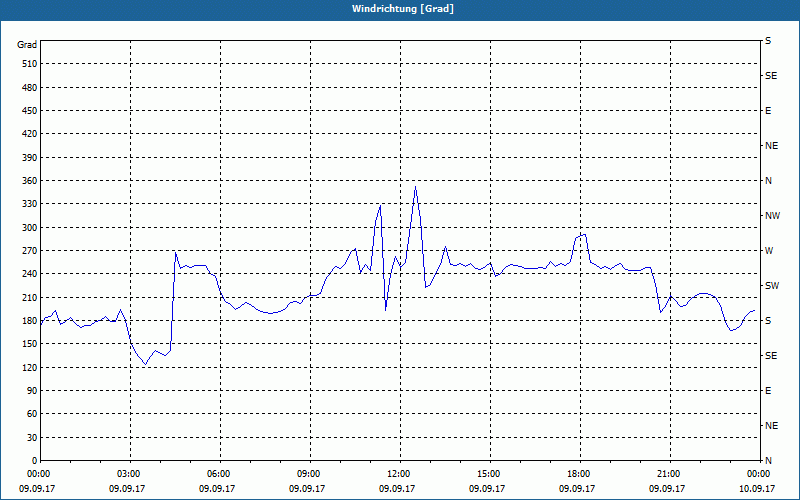Viewport: 800px width, 500px height.
Task: Click the 420 y-axis tick label
Action: [30, 134]
